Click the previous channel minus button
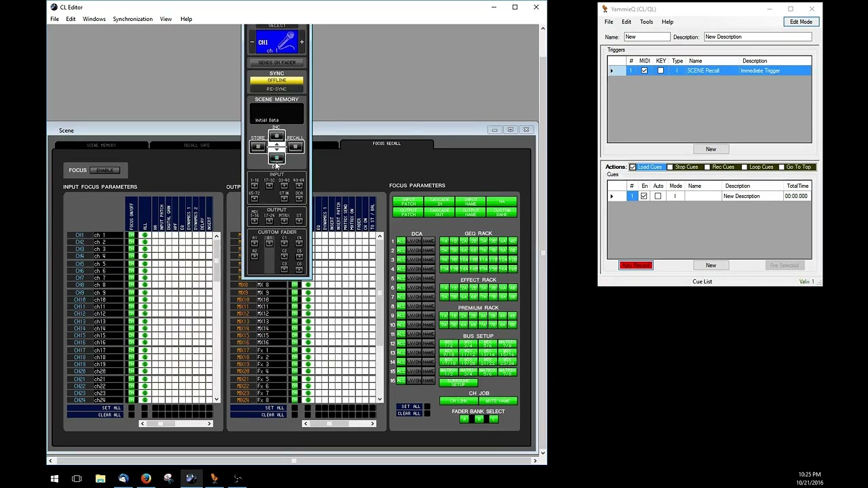Viewport: 868px width, 488px height. (x=252, y=42)
